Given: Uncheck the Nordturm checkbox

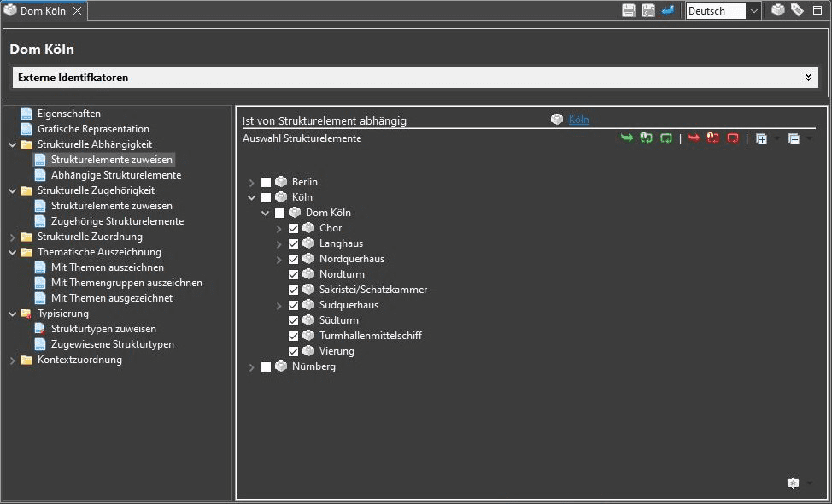Looking at the screenshot, I should click(x=294, y=275).
